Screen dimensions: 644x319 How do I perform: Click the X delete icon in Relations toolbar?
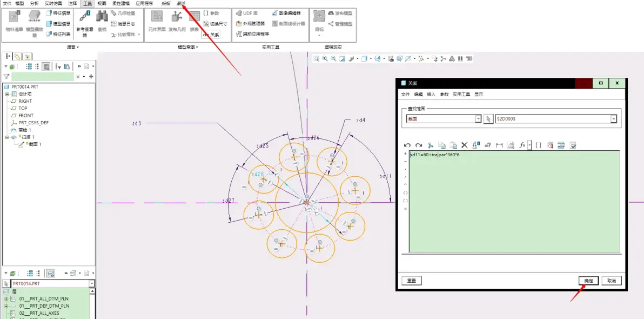coord(465,145)
